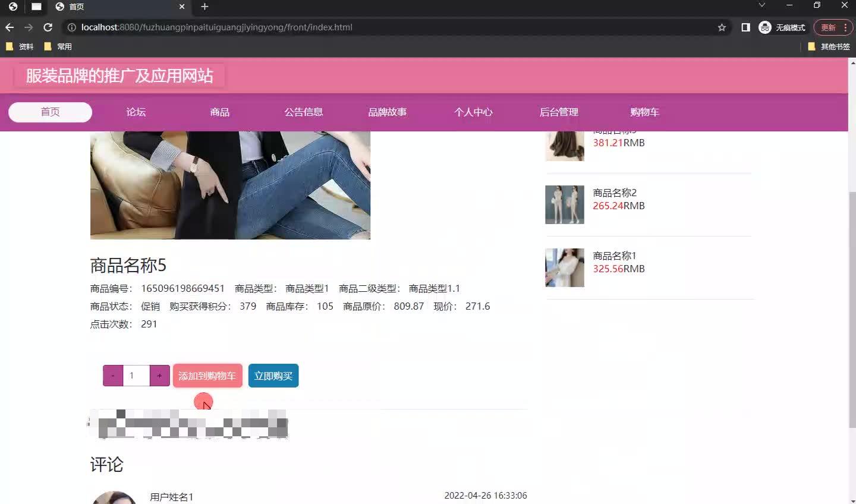The image size is (856, 504).
Task: Bookmark this page with the star icon
Action: (720, 27)
